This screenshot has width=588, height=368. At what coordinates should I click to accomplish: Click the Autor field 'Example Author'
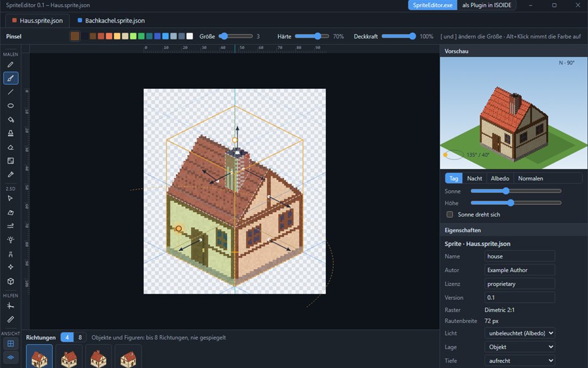(x=520, y=270)
